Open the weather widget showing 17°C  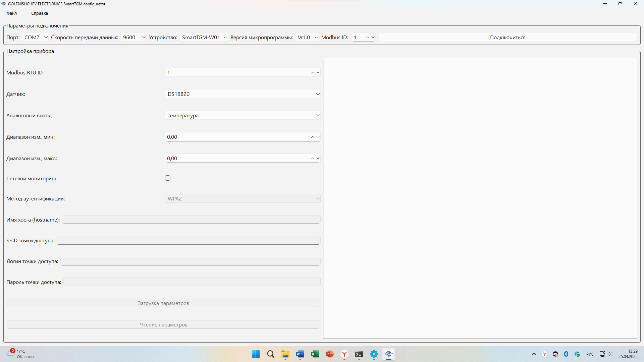[x=20, y=354]
